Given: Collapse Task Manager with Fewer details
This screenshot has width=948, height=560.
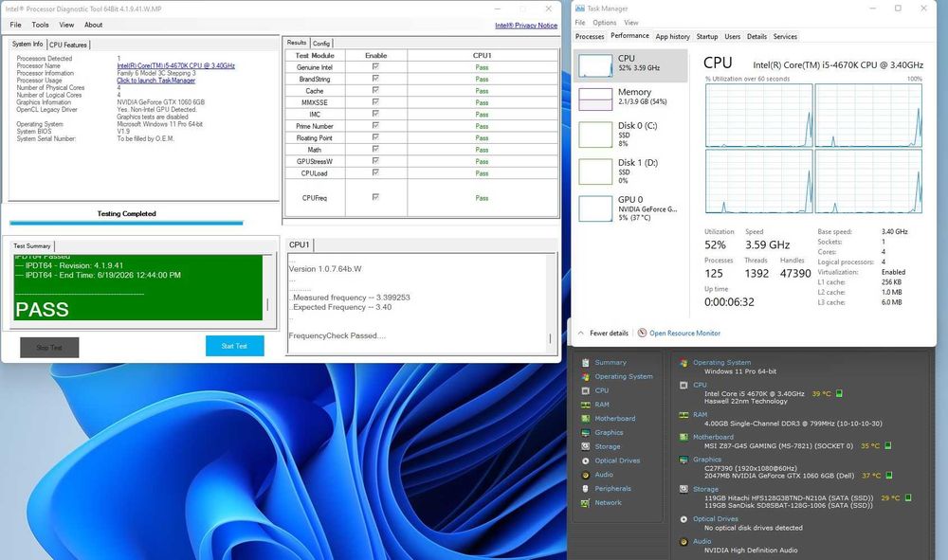Looking at the screenshot, I should click(x=603, y=333).
